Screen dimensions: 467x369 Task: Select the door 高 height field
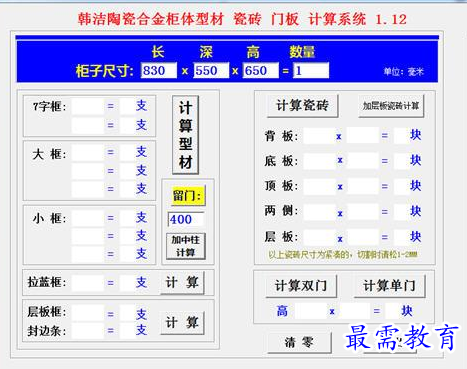click(311, 311)
